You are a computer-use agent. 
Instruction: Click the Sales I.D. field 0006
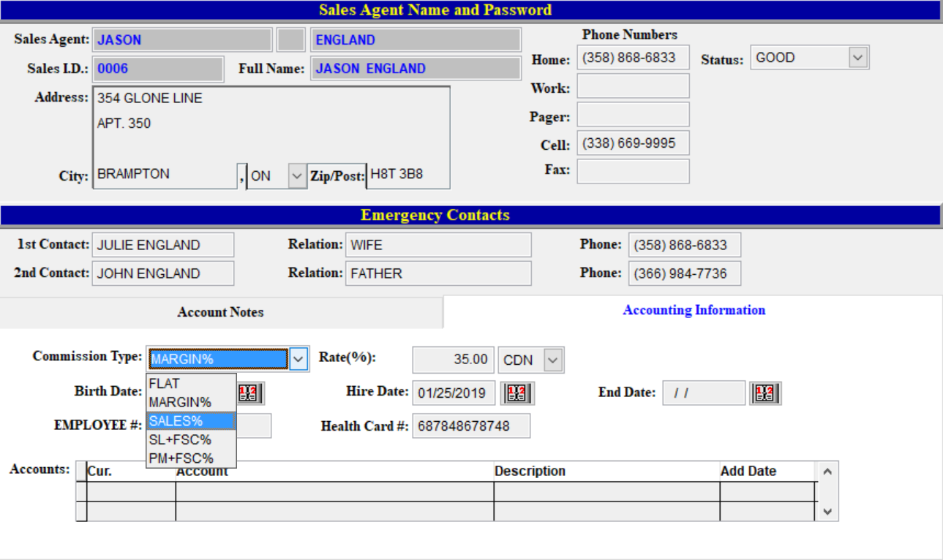(158, 69)
